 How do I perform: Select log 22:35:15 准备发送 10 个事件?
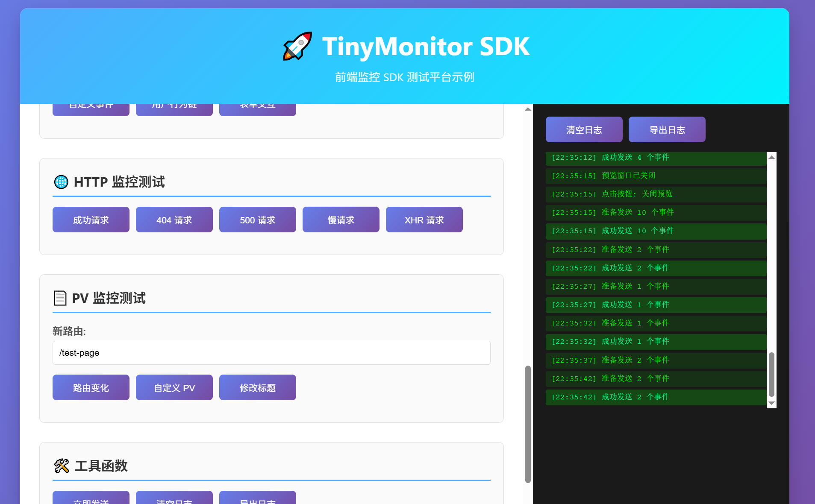[656, 212]
